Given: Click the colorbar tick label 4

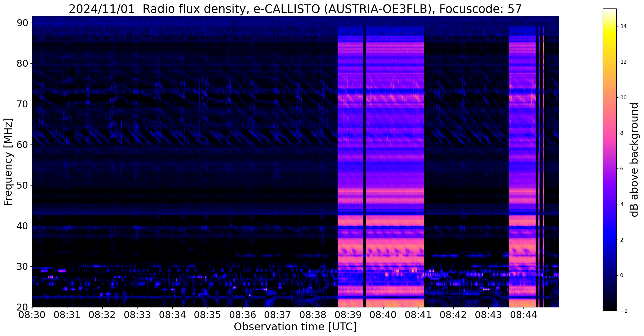Looking at the screenshot, I should [622, 204].
